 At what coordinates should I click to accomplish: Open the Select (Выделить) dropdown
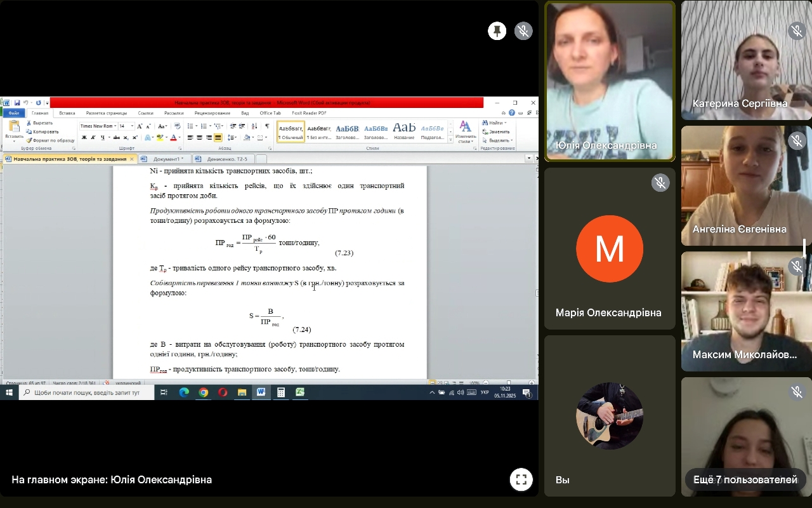(x=497, y=140)
